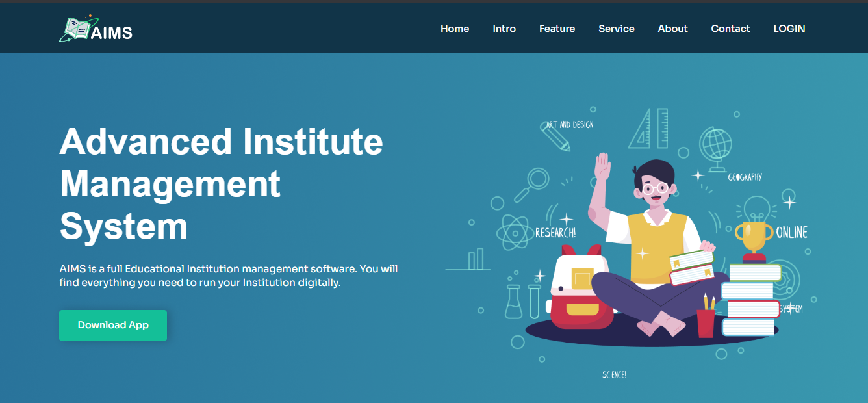The height and width of the screenshot is (403, 868).
Task: Click the golden trophy in the illustration
Action: click(x=754, y=238)
